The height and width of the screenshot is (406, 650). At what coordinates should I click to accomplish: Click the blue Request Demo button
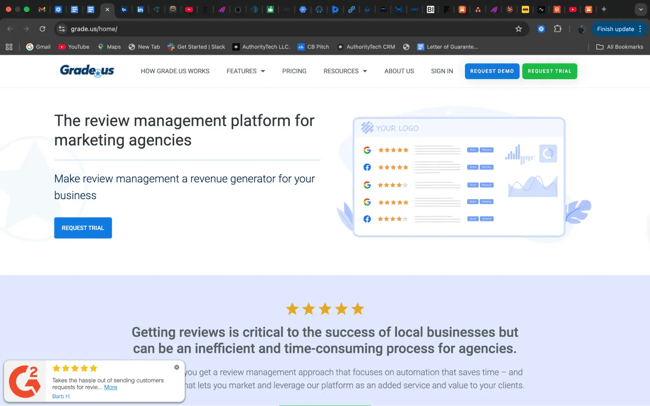coord(492,71)
